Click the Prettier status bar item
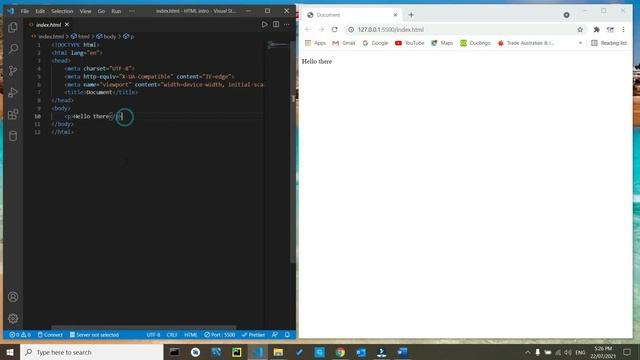 click(x=253, y=335)
